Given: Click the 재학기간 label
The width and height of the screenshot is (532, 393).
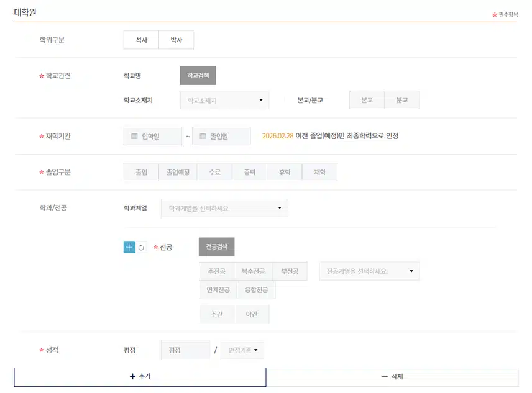Looking at the screenshot, I should (58, 136).
